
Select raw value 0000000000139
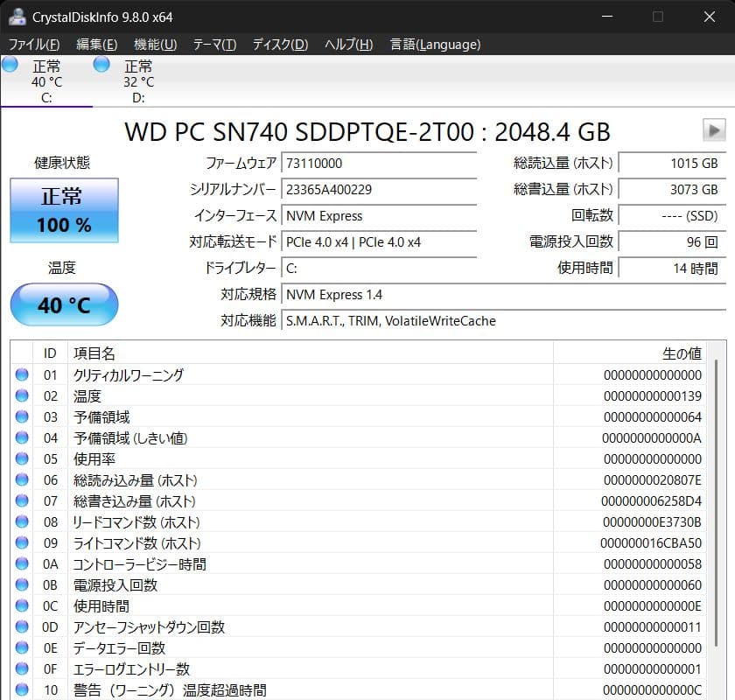pyautogui.click(x=653, y=396)
